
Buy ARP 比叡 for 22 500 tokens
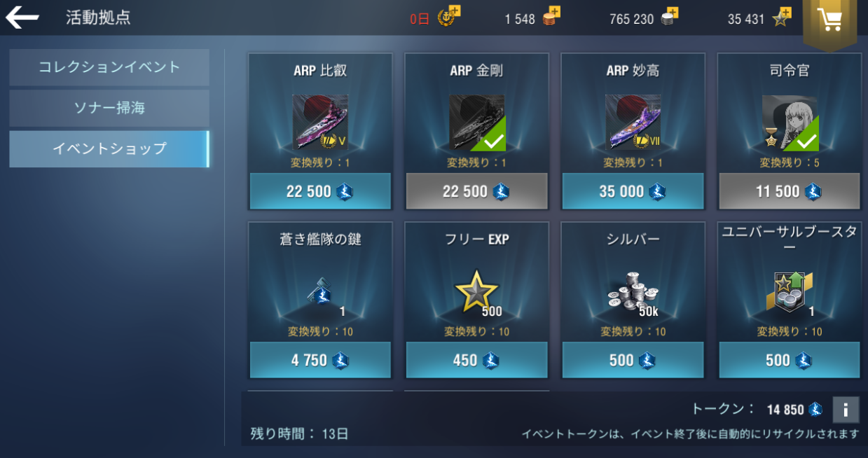(x=320, y=191)
